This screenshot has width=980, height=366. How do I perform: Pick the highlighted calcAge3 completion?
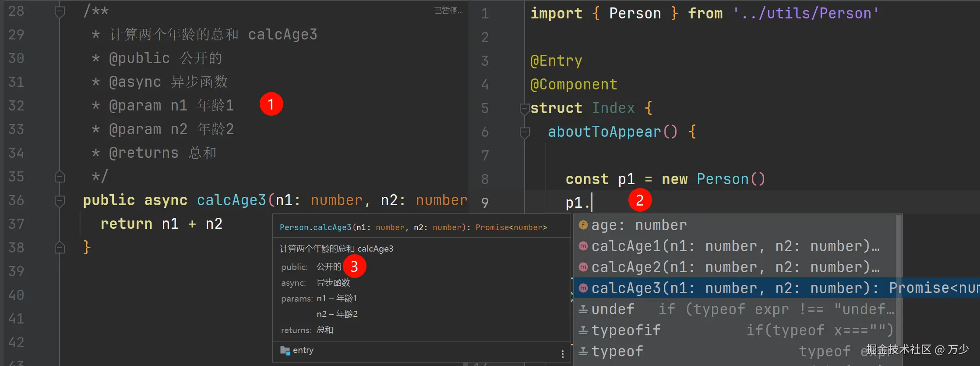coord(777,288)
